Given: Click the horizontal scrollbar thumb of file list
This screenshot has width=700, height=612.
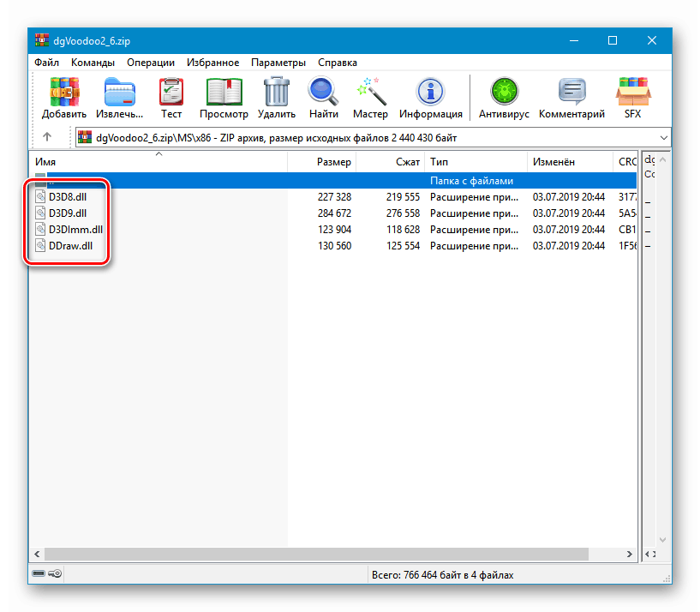Looking at the screenshot, I should click(x=316, y=554).
